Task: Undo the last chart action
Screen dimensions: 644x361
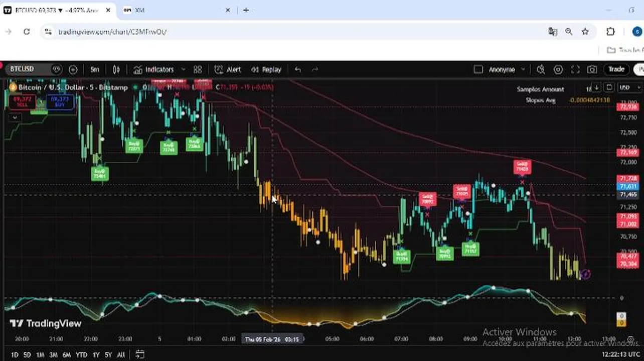Action: coord(298,69)
